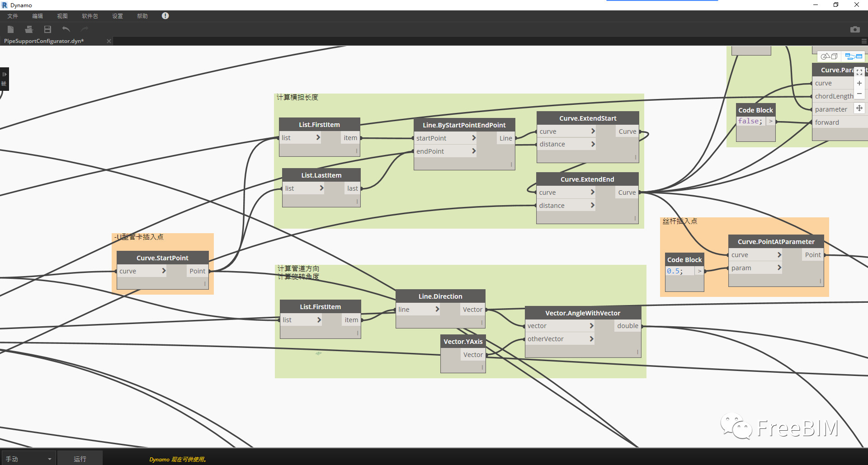Select the Line.ByStartPointEndPoint node header
868x465 pixels.
pos(464,125)
